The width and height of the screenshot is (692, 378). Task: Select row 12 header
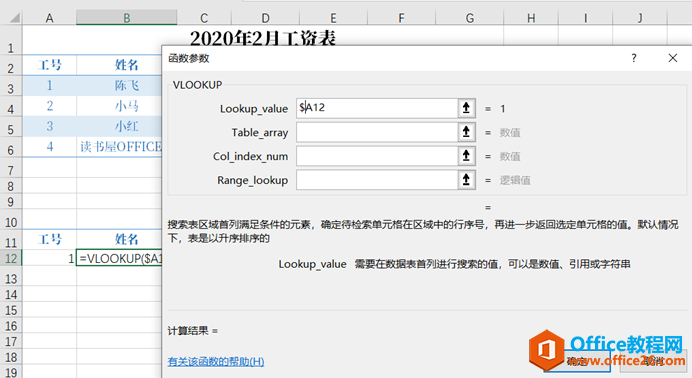[11, 258]
